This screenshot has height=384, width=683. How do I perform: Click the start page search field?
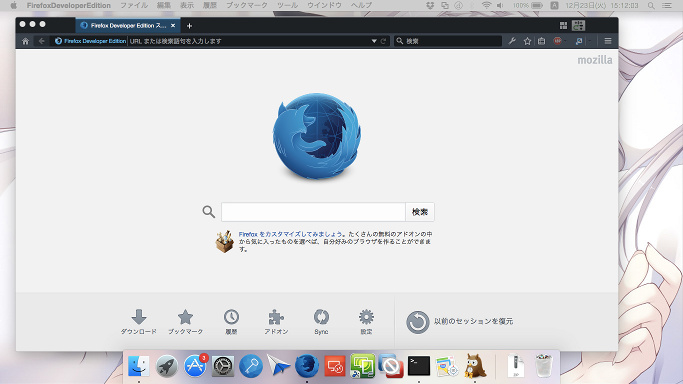[313, 212]
